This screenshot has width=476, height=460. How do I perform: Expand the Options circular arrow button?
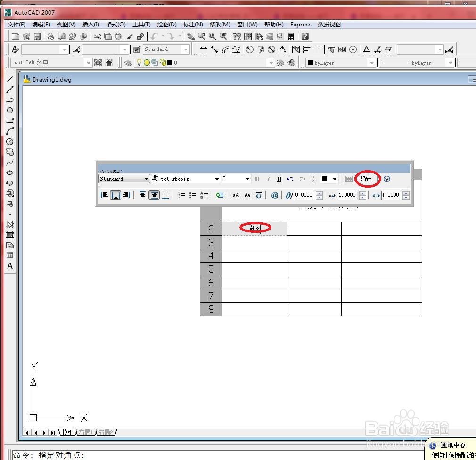[387, 179]
